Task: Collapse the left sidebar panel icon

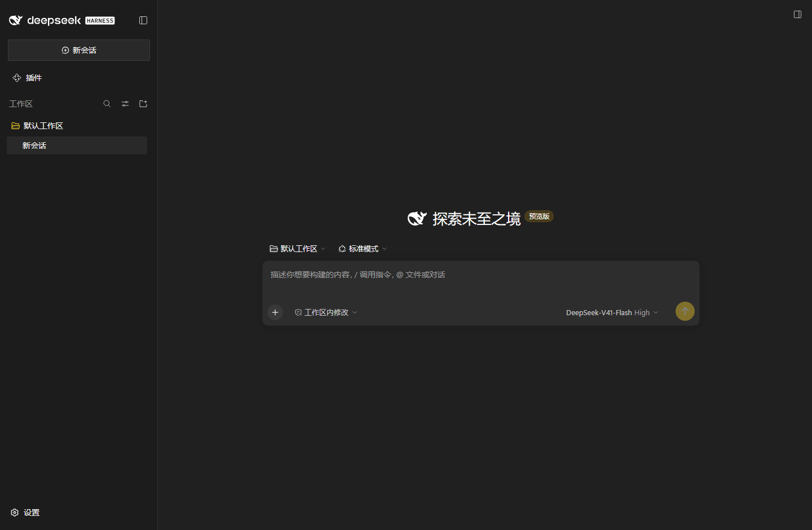Action: pyautogui.click(x=143, y=20)
